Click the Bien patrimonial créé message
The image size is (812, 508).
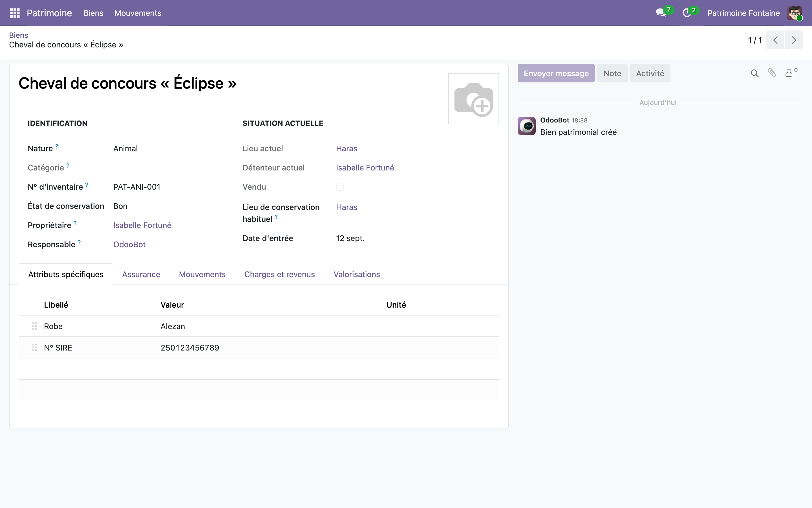pos(578,132)
